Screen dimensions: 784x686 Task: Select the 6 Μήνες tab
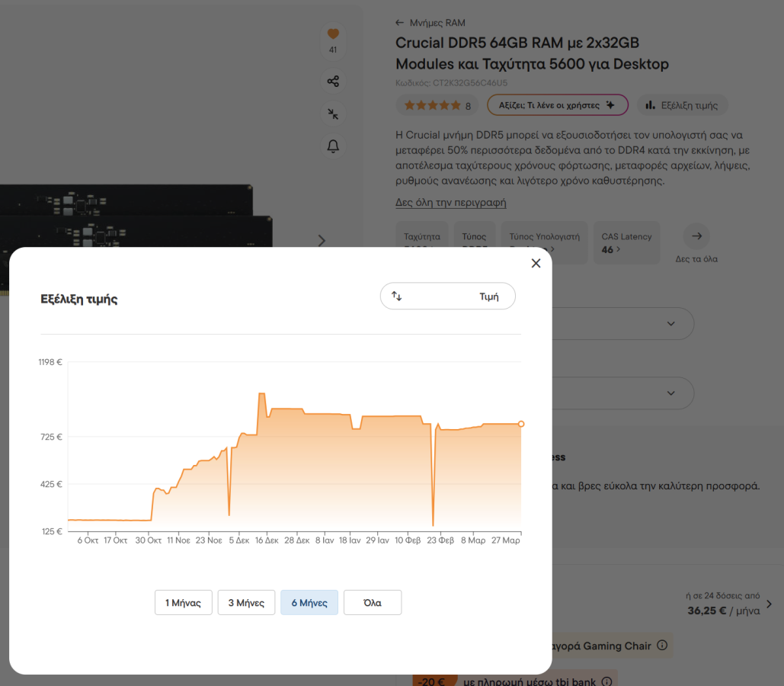309,602
